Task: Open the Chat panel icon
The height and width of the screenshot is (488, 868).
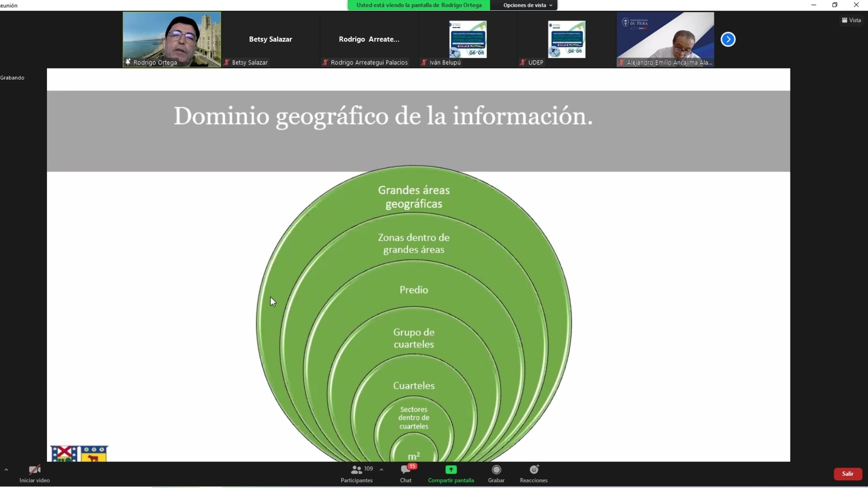Action: 406,470
